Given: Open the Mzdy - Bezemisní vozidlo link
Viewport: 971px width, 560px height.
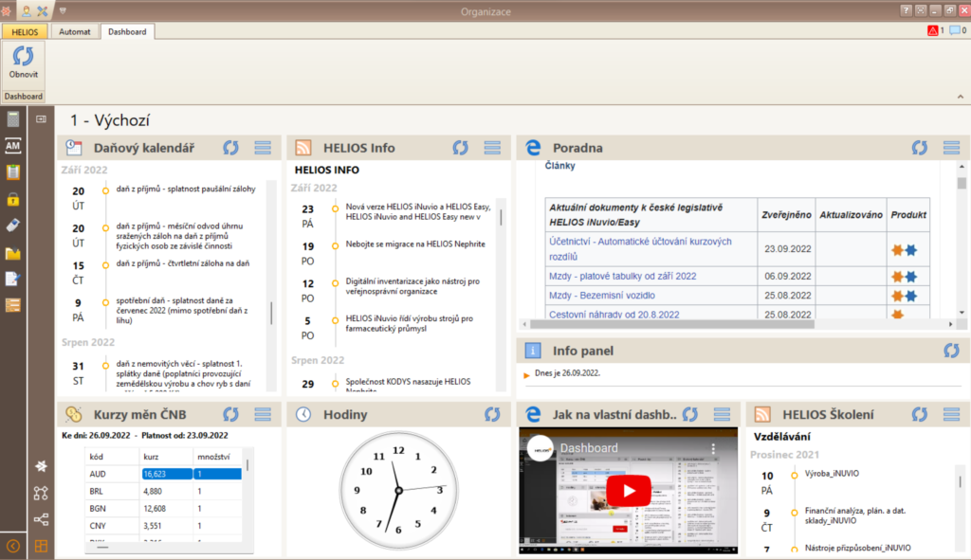Looking at the screenshot, I should (x=602, y=295).
